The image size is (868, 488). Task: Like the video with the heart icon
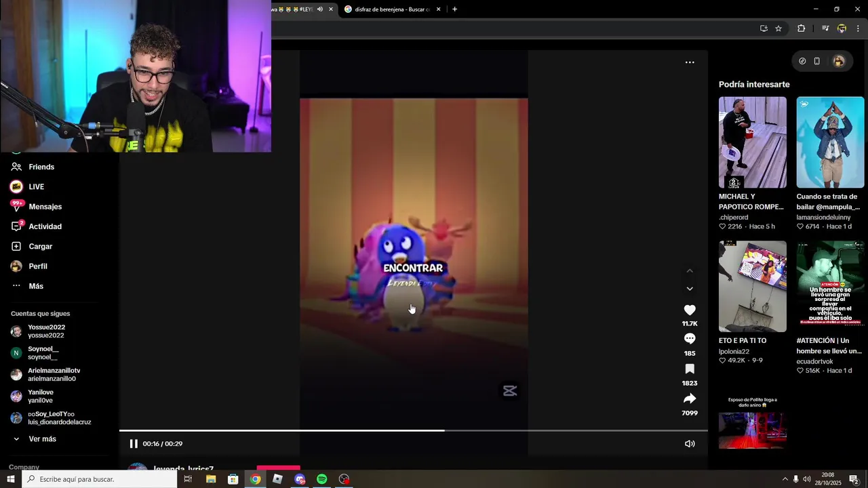[690, 310]
